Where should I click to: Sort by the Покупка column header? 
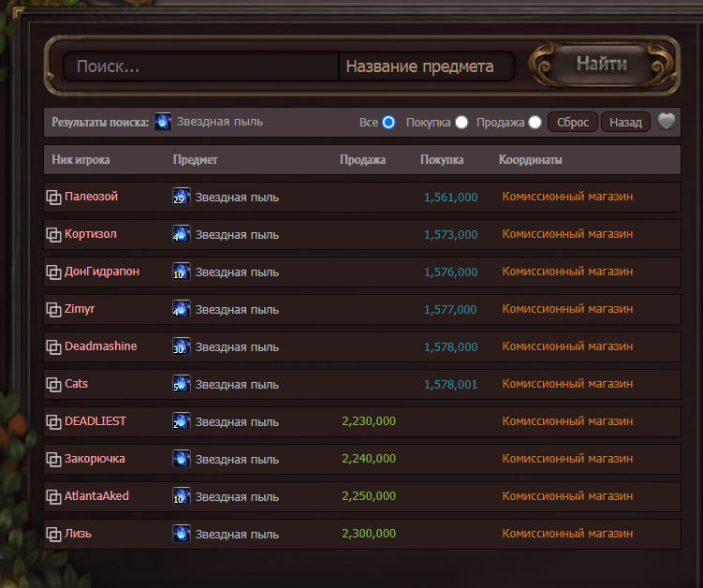coord(442,160)
